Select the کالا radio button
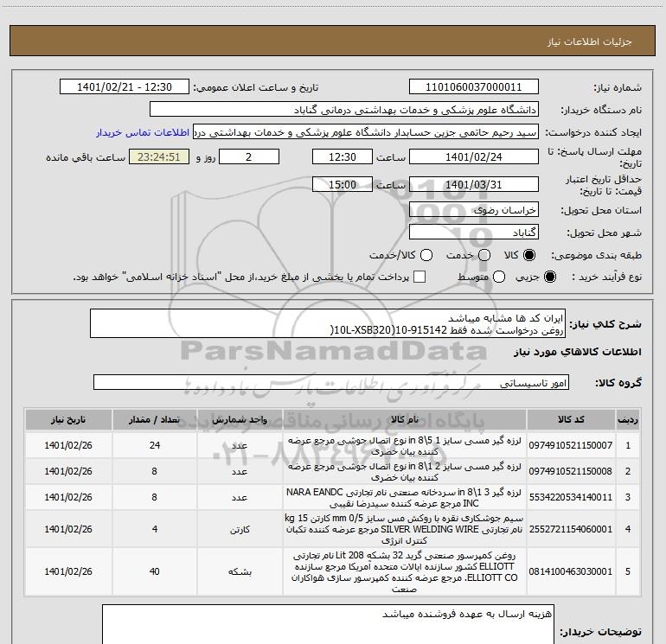 click(x=529, y=255)
